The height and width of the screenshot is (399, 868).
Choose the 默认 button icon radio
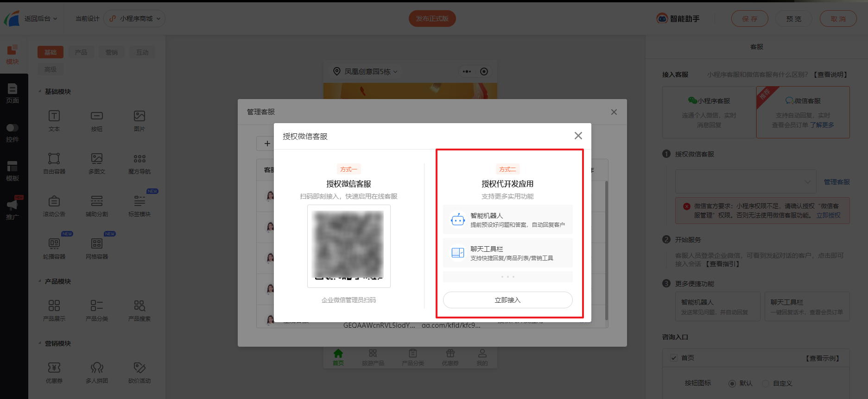click(732, 383)
